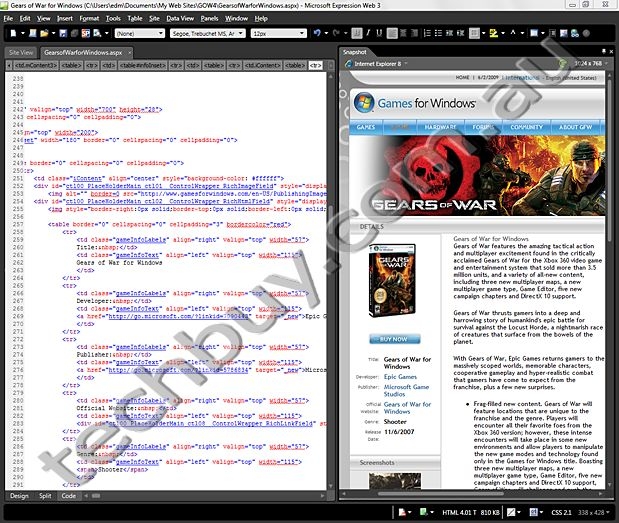This screenshot has height=523, width=619.
Task: Open the Tools menu
Action: point(113,18)
